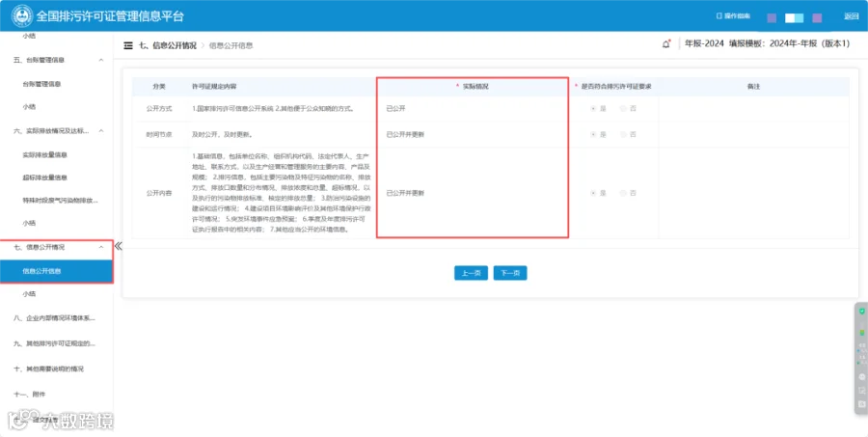Open 实际排放量信息 in sidebar
Viewport: 868px width, 437px height.
(x=44, y=155)
